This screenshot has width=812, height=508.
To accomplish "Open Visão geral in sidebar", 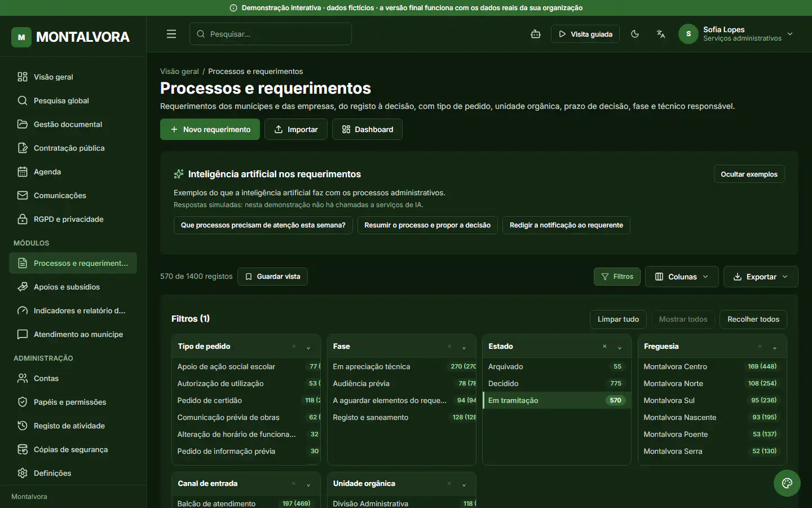I will point(73,77).
